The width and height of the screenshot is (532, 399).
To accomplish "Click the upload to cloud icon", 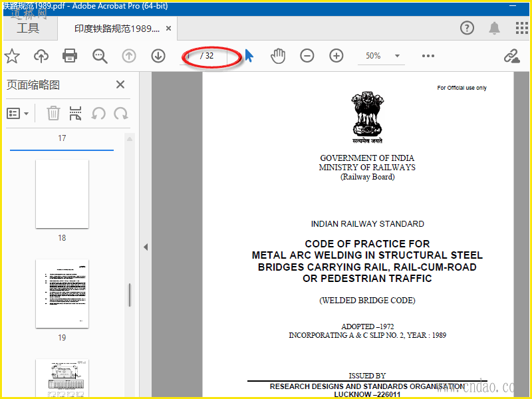I will point(41,56).
